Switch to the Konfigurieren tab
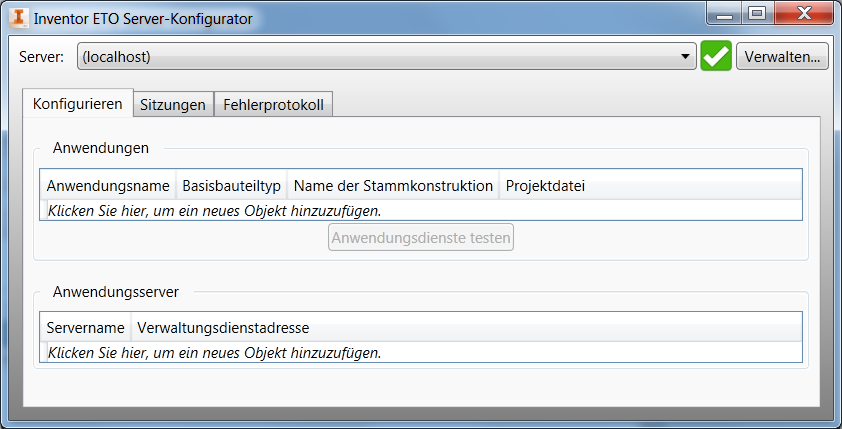The image size is (842, 429). 77,104
